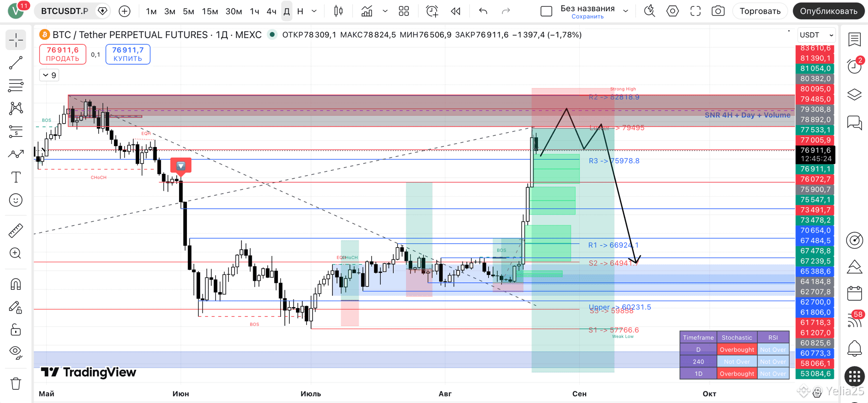
Task: Click the Опубликовать button
Action: click(x=828, y=11)
